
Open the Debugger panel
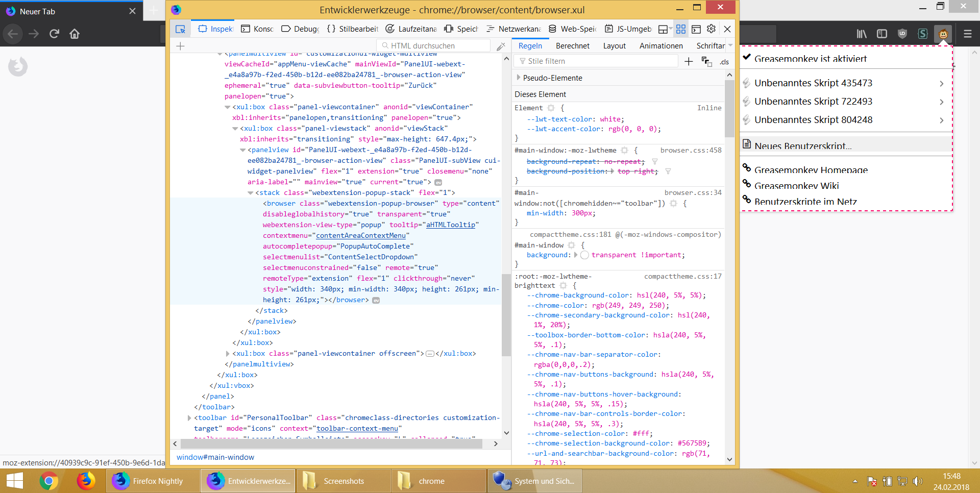click(300, 29)
